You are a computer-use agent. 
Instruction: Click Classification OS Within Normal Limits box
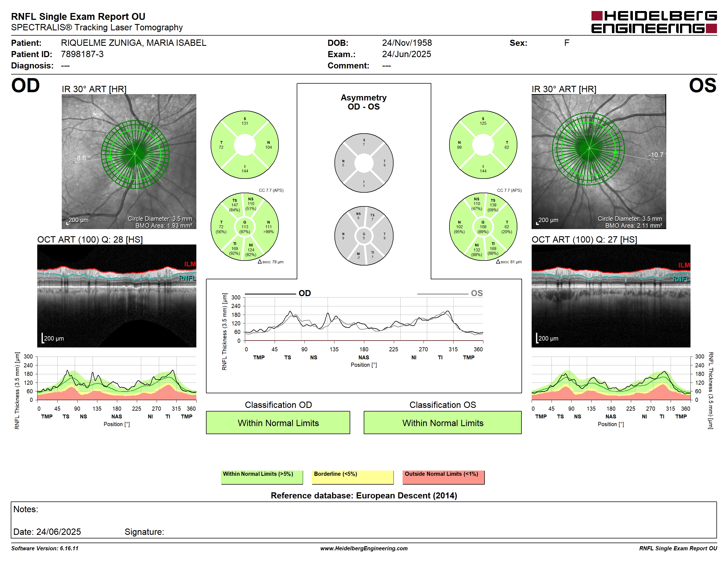[x=443, y=423]
